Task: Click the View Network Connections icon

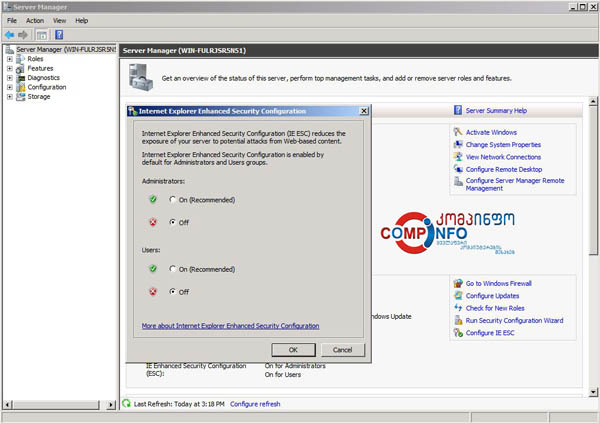Action: pyautogui.click(x=458, y=157)
